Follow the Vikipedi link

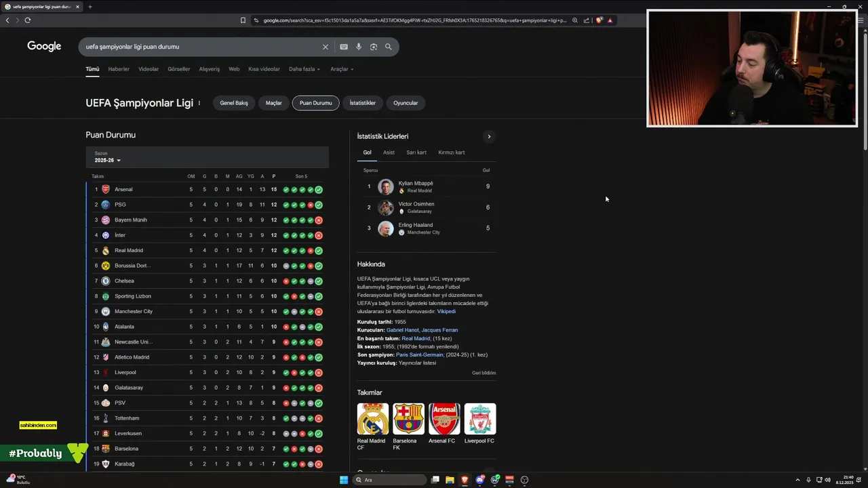coord(446,311)
